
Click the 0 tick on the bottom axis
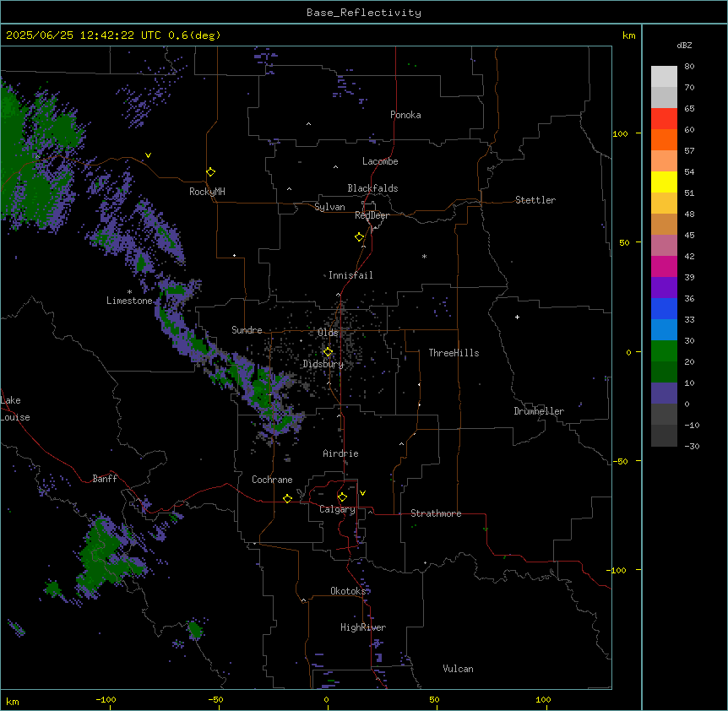coord(326,699)
